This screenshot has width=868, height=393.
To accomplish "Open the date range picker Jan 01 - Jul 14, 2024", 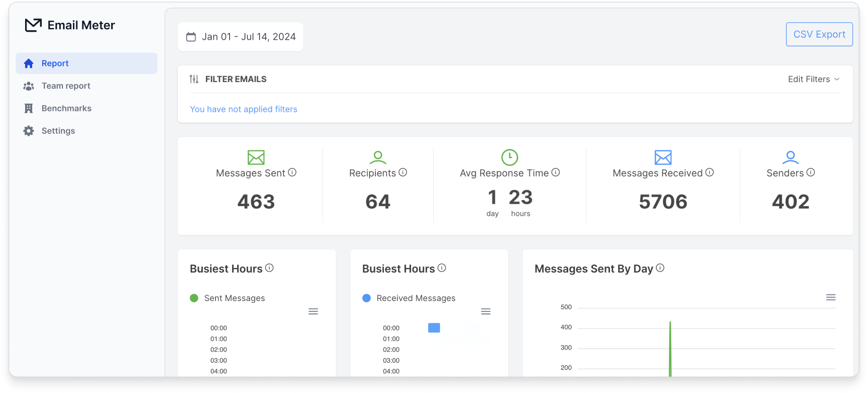I will pos(241,37).
